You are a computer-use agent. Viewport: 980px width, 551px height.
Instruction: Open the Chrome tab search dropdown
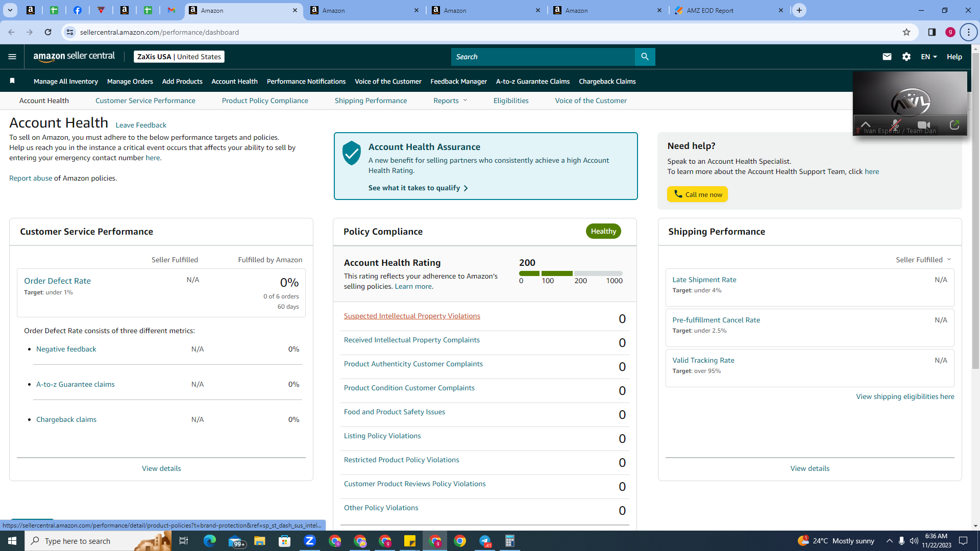10,10
